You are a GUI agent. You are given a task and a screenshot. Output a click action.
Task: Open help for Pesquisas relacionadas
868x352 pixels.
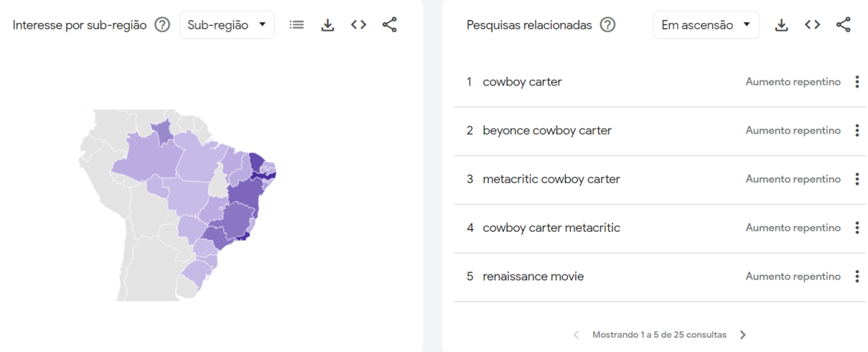608,25
